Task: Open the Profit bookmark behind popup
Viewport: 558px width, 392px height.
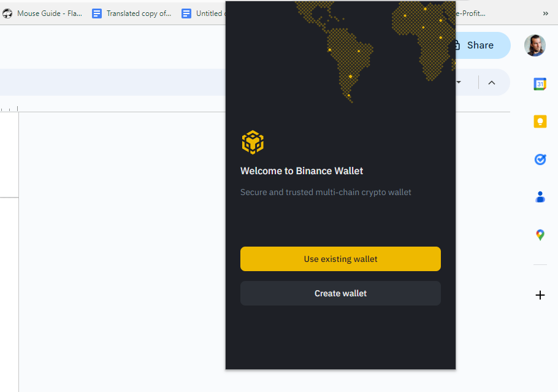Action: point(470,13)
